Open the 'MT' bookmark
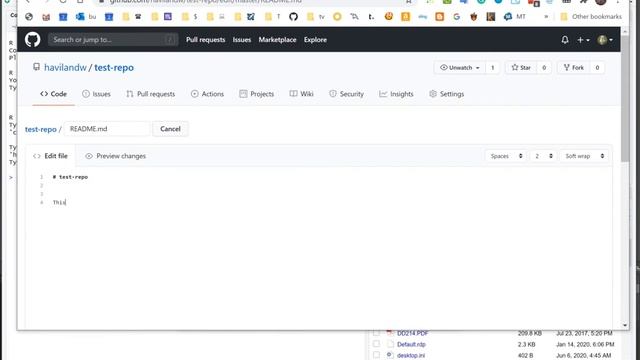The height and width of the screenshot is (360, 640). [x=514, y=17]
